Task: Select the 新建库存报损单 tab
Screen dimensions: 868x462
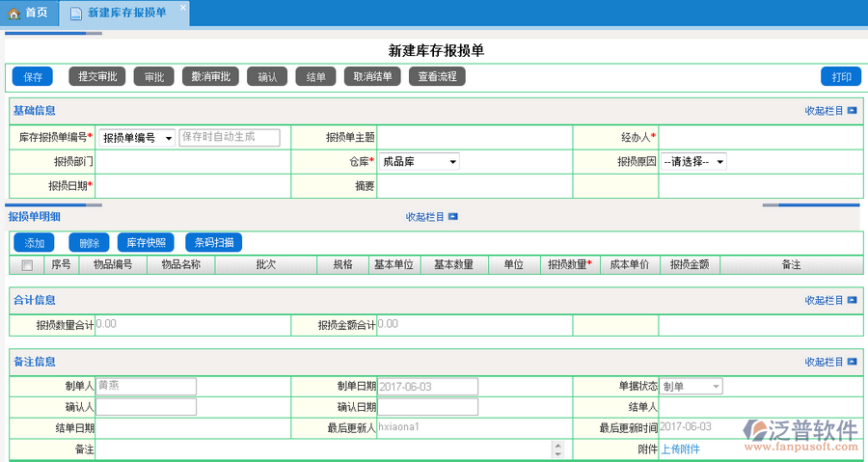Action: coord(125,14)
